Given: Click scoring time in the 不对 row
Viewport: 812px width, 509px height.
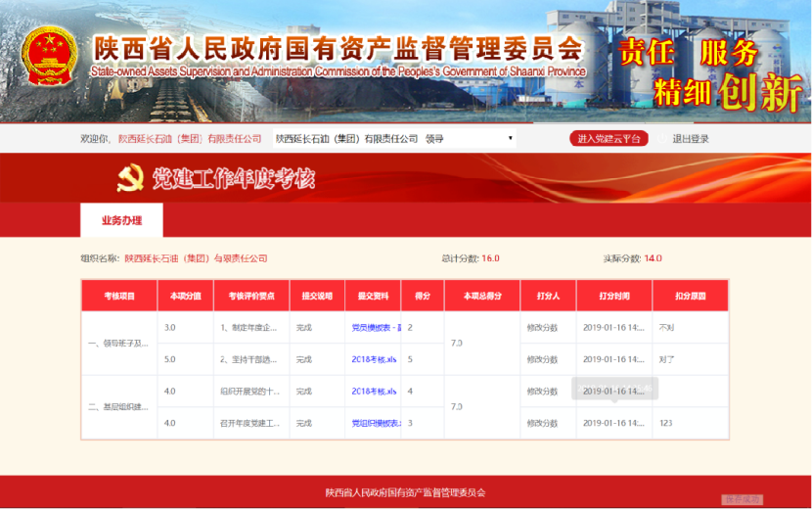Looking at the screenshot, I should coord(614,328).
